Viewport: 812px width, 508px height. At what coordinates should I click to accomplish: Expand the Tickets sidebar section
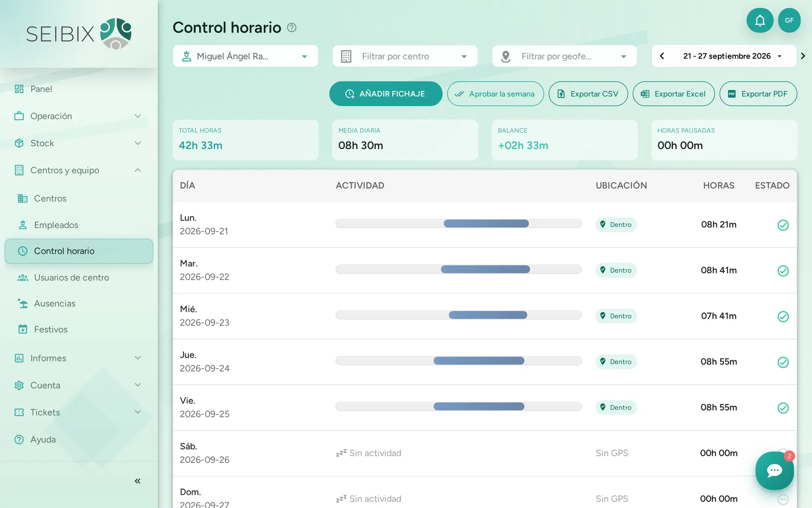78,412
